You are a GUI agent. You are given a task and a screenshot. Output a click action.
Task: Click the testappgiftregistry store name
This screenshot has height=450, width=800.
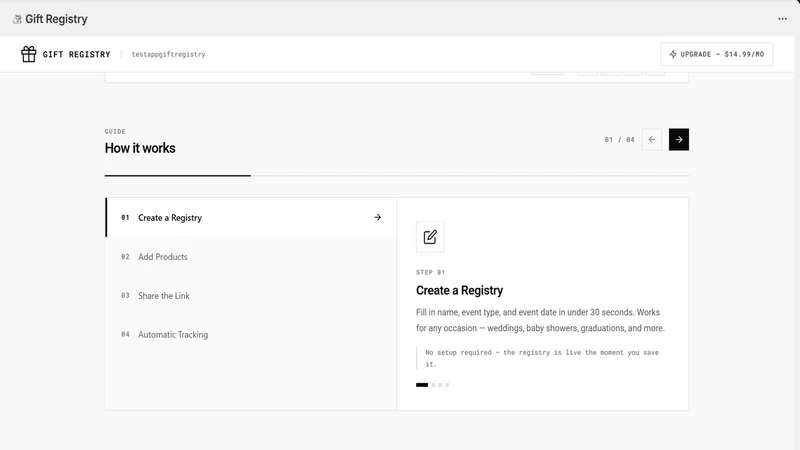tap(168, 54)
